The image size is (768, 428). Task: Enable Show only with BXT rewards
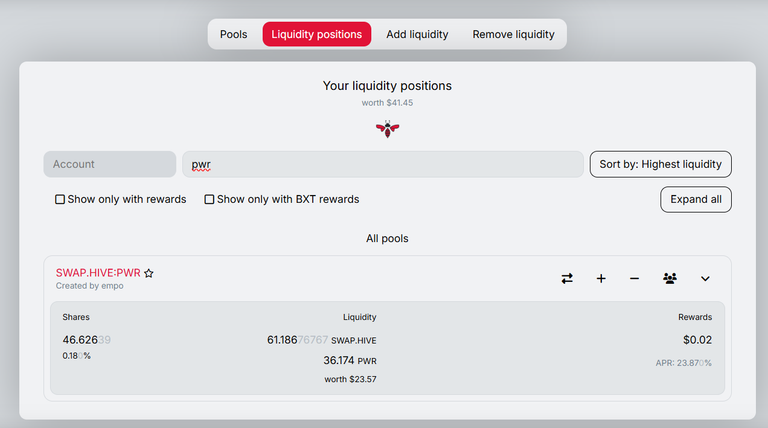tap(209, 199)
